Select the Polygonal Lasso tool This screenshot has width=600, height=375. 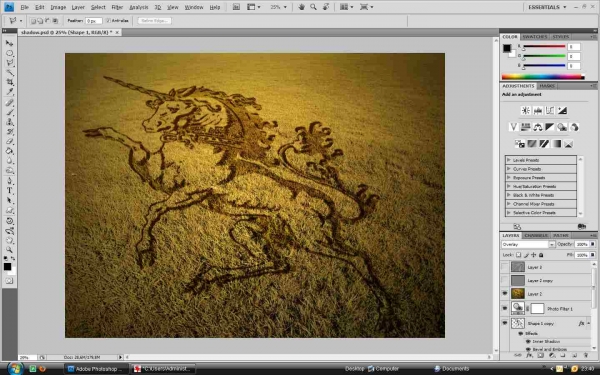[x=10, y=63]
